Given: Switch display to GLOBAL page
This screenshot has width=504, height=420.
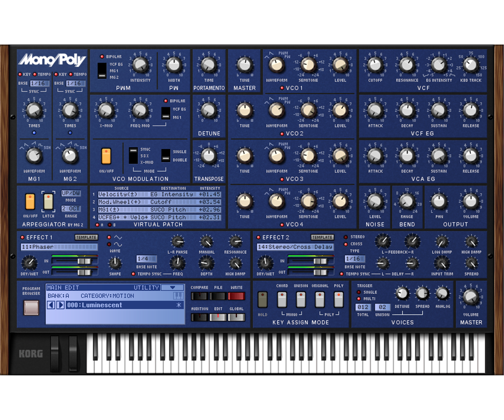Looking at the screenshot, I should [x=236, y=317].
